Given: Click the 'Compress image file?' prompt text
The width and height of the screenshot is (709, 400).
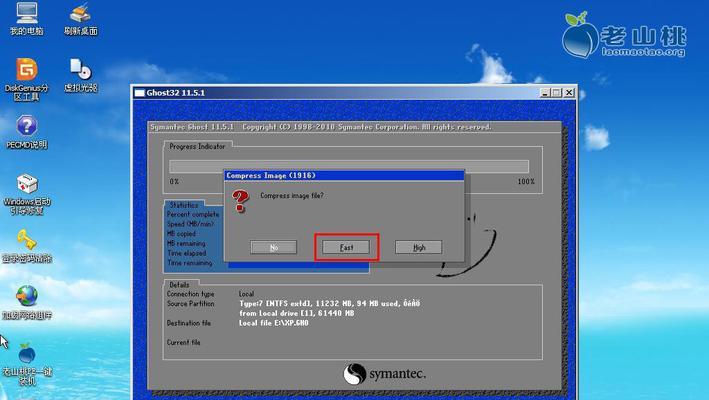Looking at the screenshot, I should 292,196.
